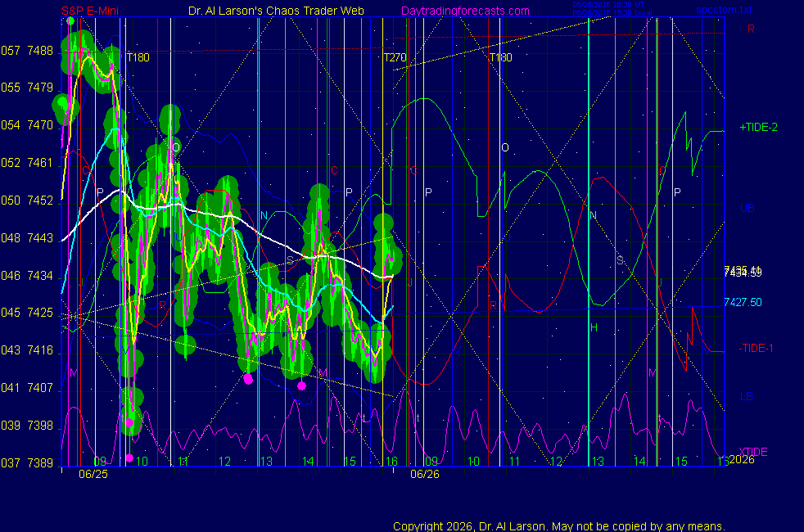Click the "T270" marker label

pyautogui.click(x=395, y=57)
